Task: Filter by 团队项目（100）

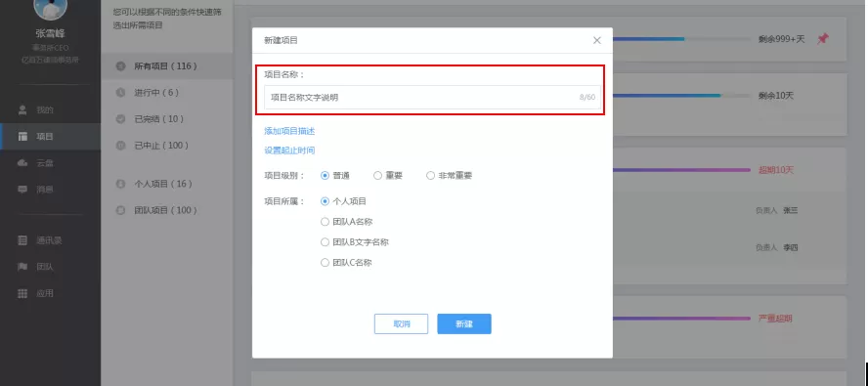Action: [x=167, y=210]
